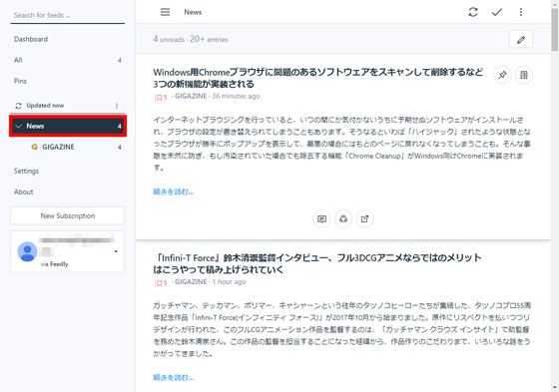Click the News title in header
Viewport: 559px width, 392px height.
click(193, 12)
